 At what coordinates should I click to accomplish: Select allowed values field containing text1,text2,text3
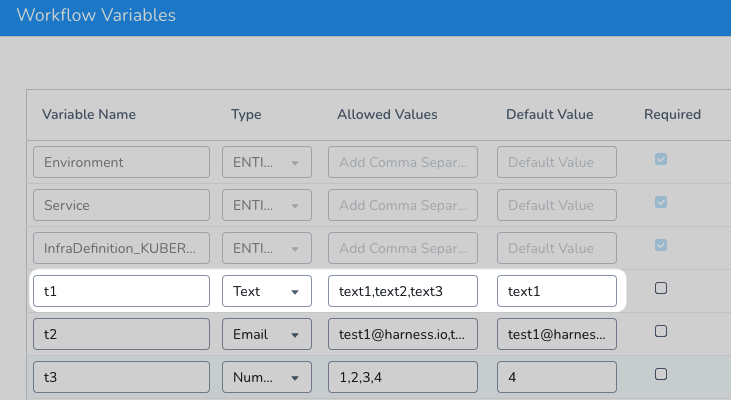click(403, 291)
